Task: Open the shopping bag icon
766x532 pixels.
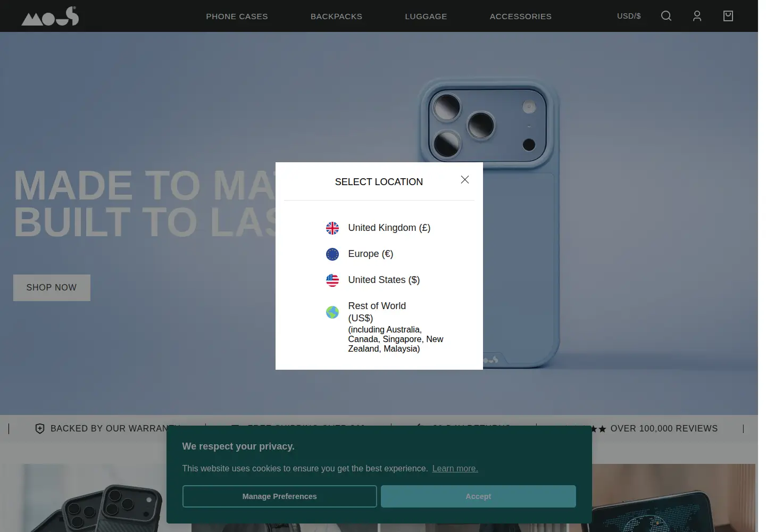Action: pos(728,16)
